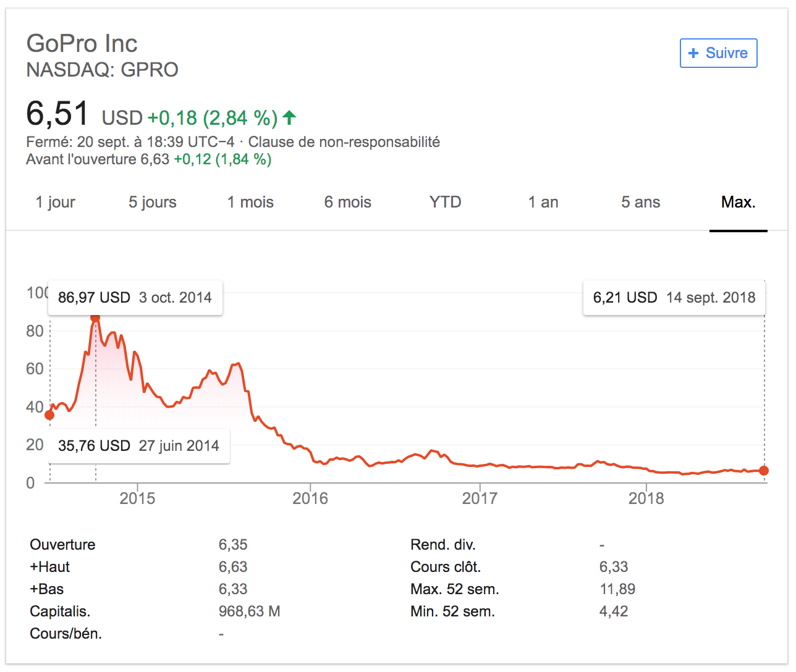
Task: Show the 5 ans chart range
Action: click(641, 202)
